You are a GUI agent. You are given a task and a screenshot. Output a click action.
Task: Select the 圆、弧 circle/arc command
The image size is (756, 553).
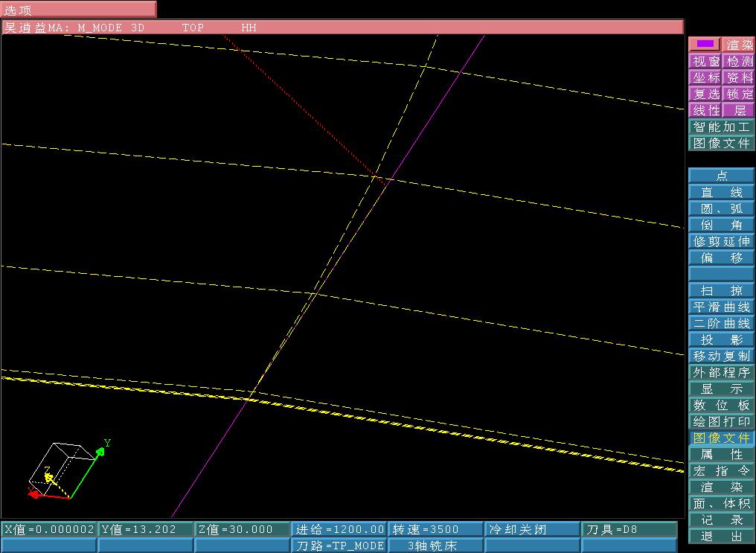(x=722, y=208)
